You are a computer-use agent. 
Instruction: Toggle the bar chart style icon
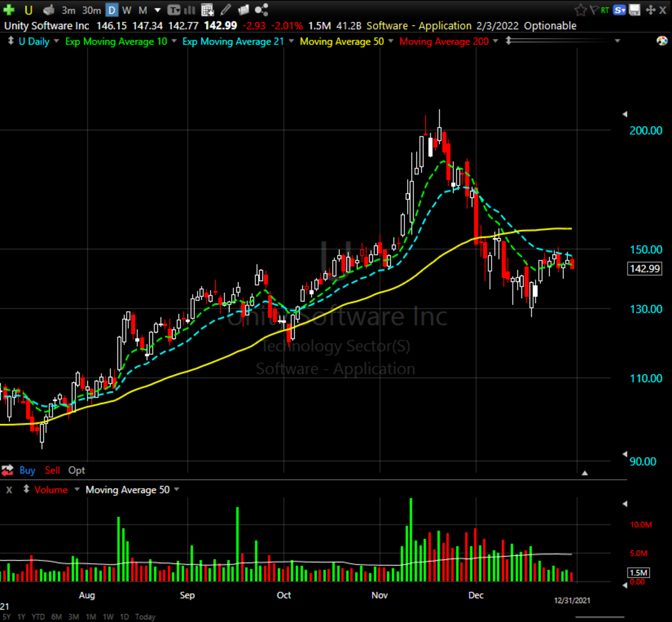click(190, 10)
